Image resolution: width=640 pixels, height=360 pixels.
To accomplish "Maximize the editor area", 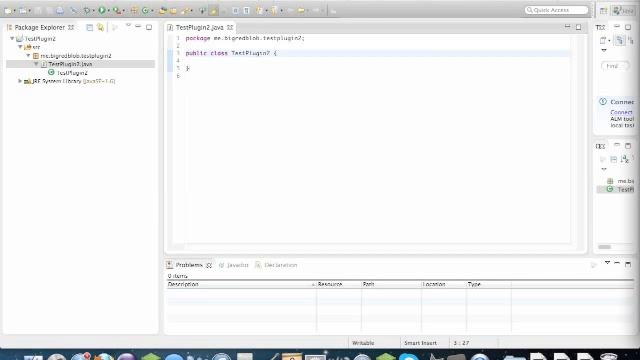I will [x=578, y=27].
